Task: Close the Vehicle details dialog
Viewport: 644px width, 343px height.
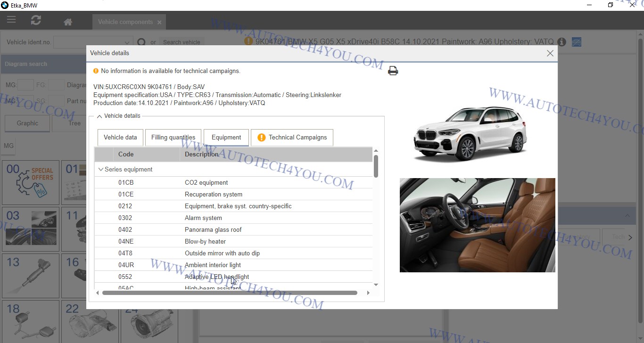Action: [550, 53]
